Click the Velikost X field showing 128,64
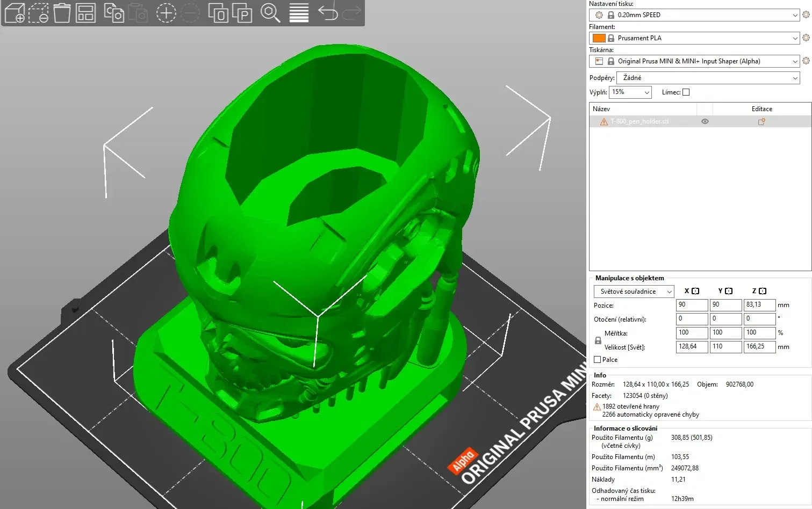 [x=692, y=347]
